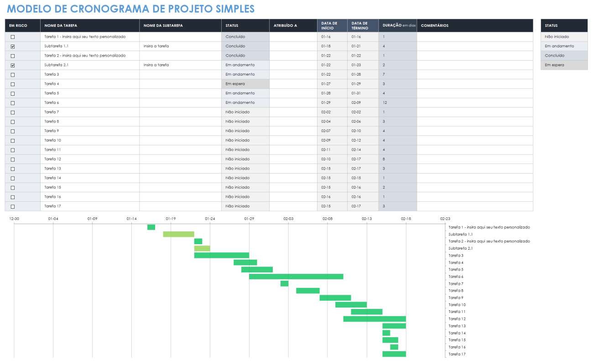This screenshot has height=364, width=593.
Task: Enable the risk checkbox for Tarefa 10
Action: tap(12, 140)
